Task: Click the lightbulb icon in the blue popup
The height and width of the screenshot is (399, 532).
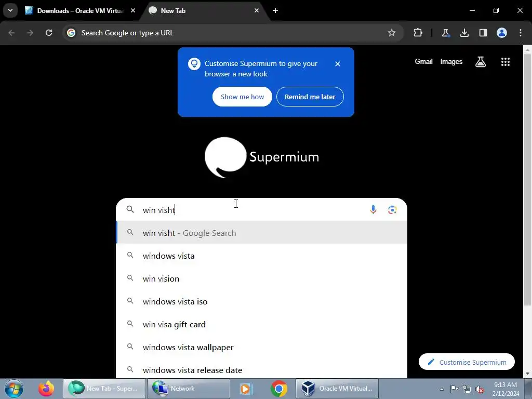Action: pyautogui.click(x=194, y=64)
